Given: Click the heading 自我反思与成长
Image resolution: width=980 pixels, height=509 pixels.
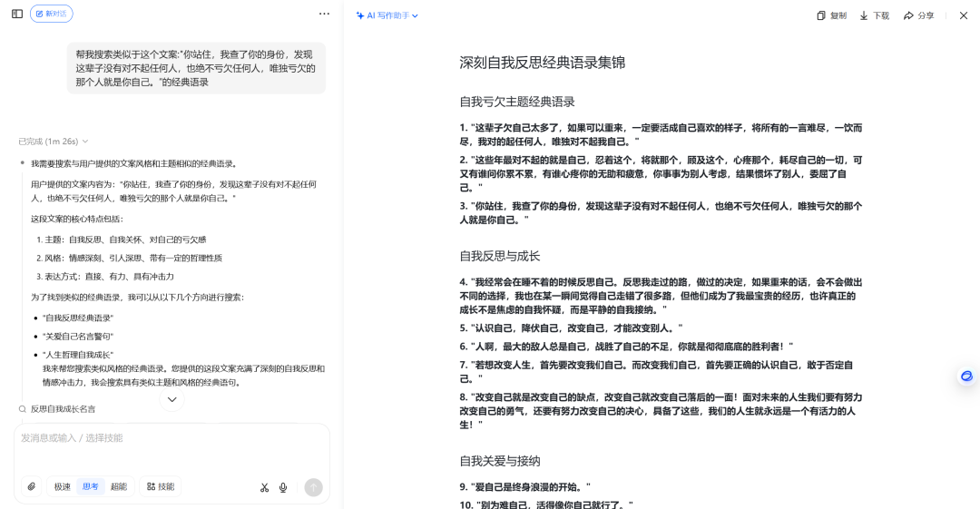Looking at the screenshot, I should [499, 256].
